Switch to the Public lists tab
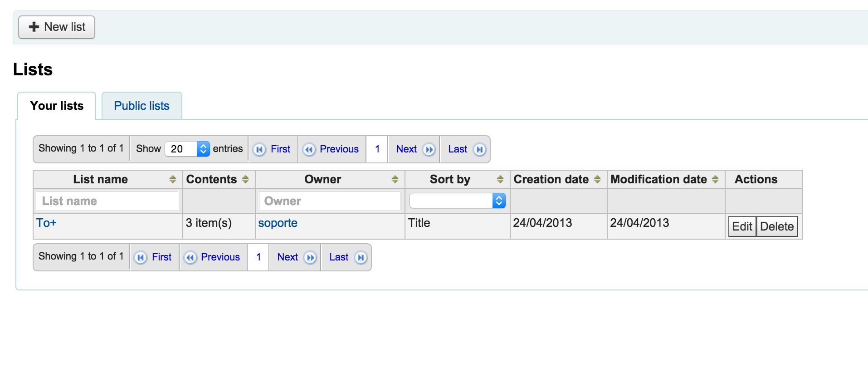 tap(141, 106)
